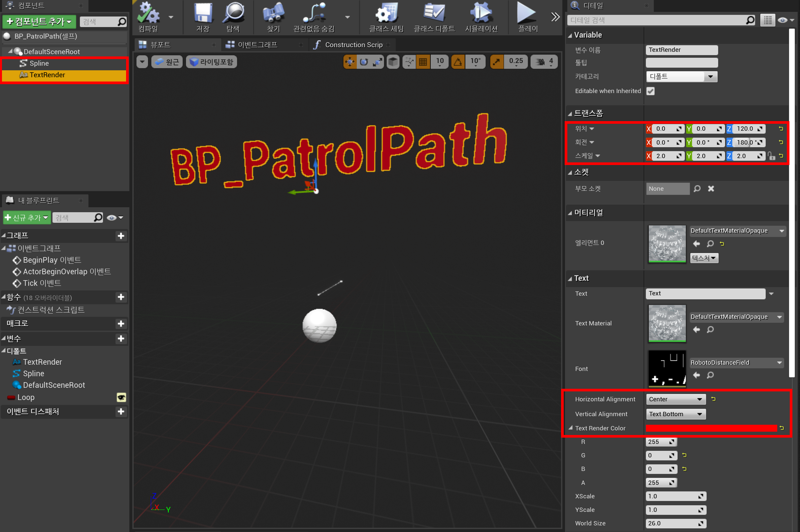
Task: Click the red Text Render Color swatch
Action: click(711, 428)
